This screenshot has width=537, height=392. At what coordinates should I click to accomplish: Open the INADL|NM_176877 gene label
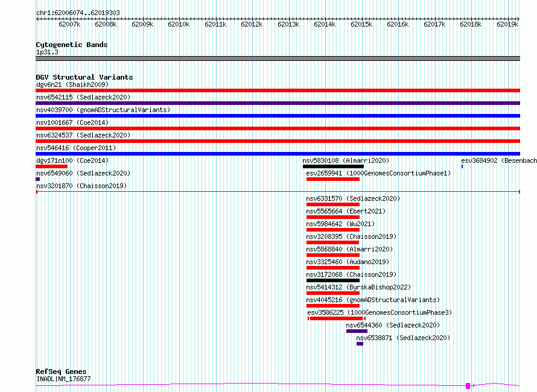coord(63,379)
